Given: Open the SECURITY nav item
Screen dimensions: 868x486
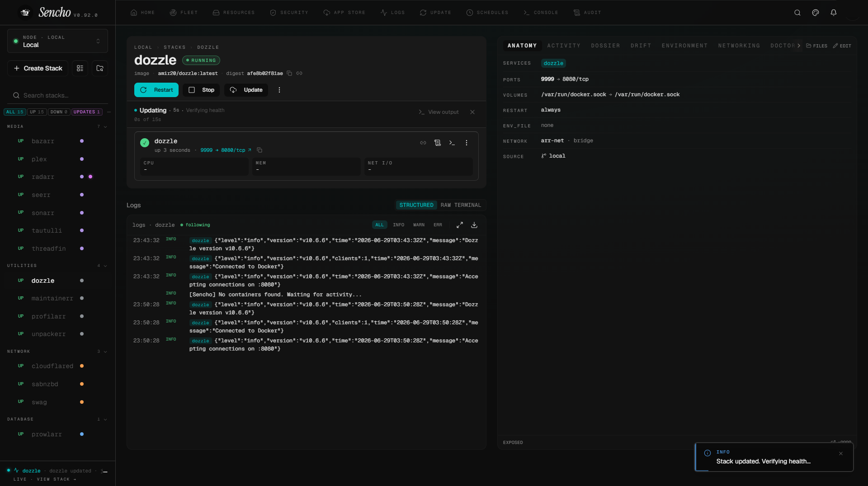Looking at the screenshot, I should pos(289,13).
